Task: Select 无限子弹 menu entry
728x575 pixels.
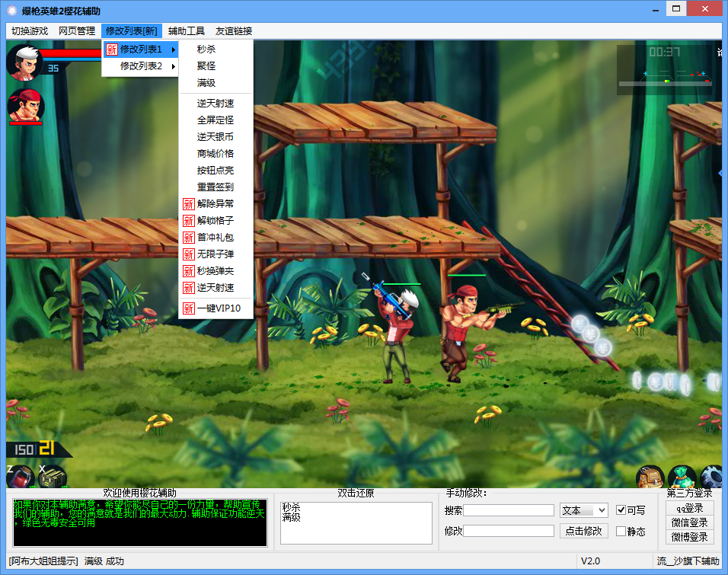Action: (x=216, y=254)
